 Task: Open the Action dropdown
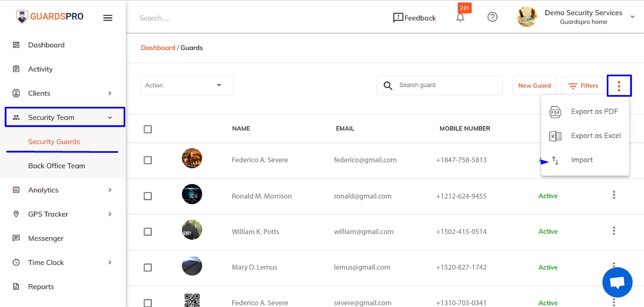point(187,86)
